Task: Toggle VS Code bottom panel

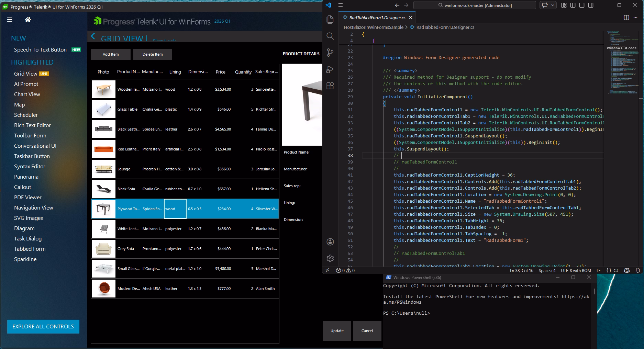Action: tap(582, 5)
